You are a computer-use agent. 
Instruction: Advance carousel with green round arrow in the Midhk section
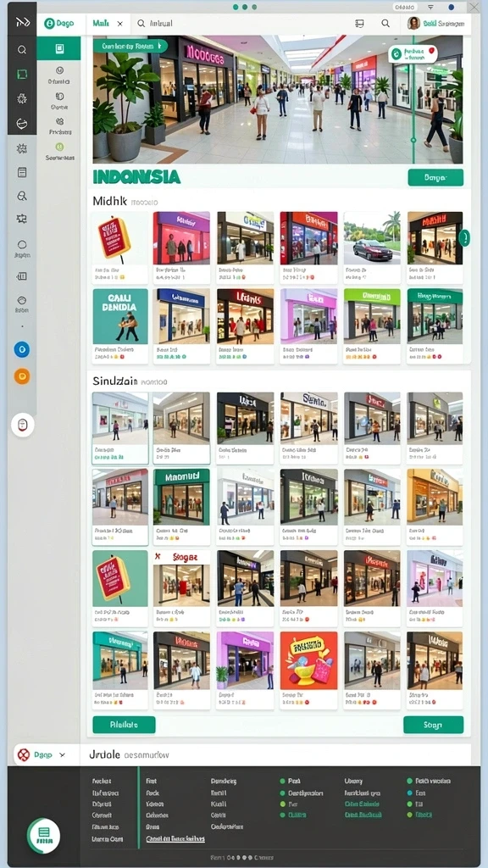[465, 238]
